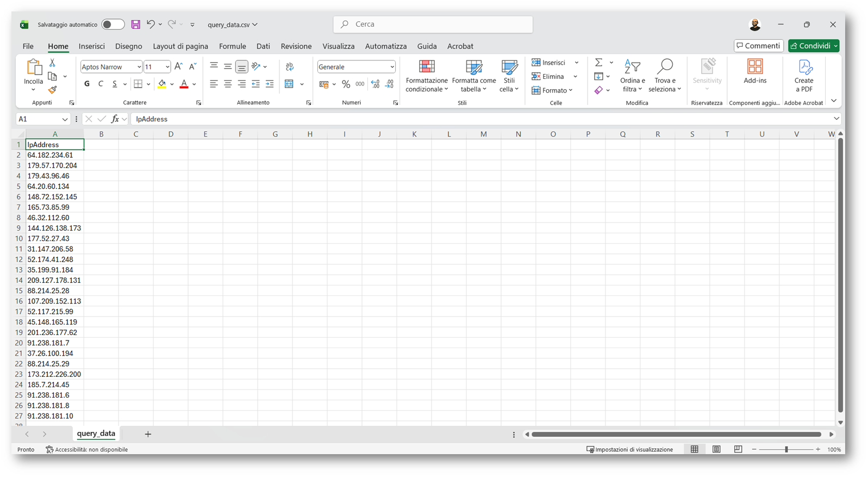Screen dimensions: 868x477
Task: Click the Formatta come tabella icon
Action: click(x=473, y=76)
